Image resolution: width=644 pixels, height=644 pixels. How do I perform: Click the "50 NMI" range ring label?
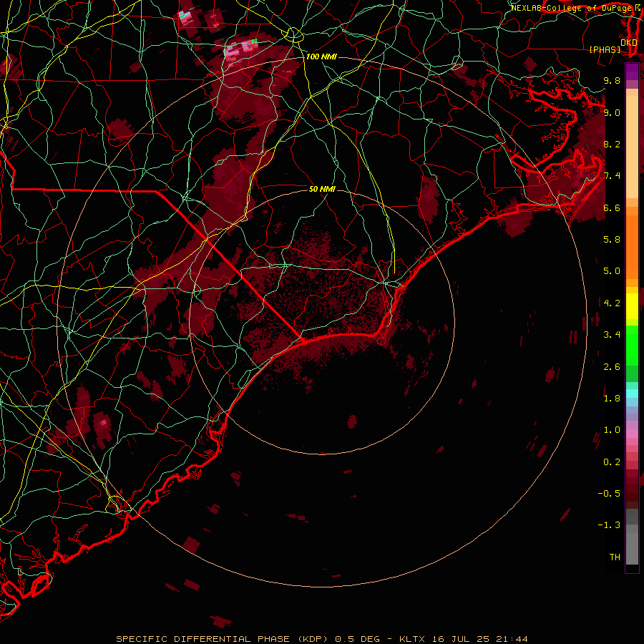(322, 189)
